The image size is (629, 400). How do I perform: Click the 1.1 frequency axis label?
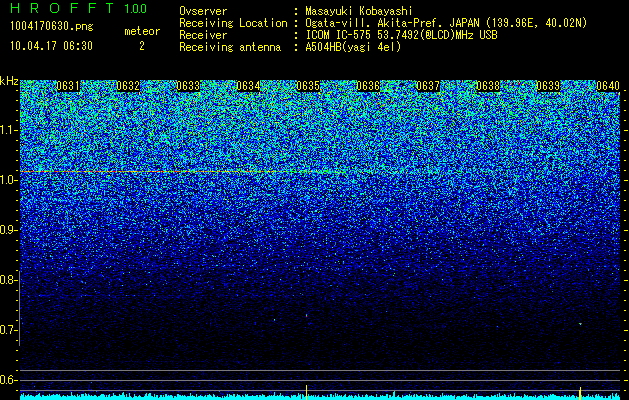(x=7, y=130)
